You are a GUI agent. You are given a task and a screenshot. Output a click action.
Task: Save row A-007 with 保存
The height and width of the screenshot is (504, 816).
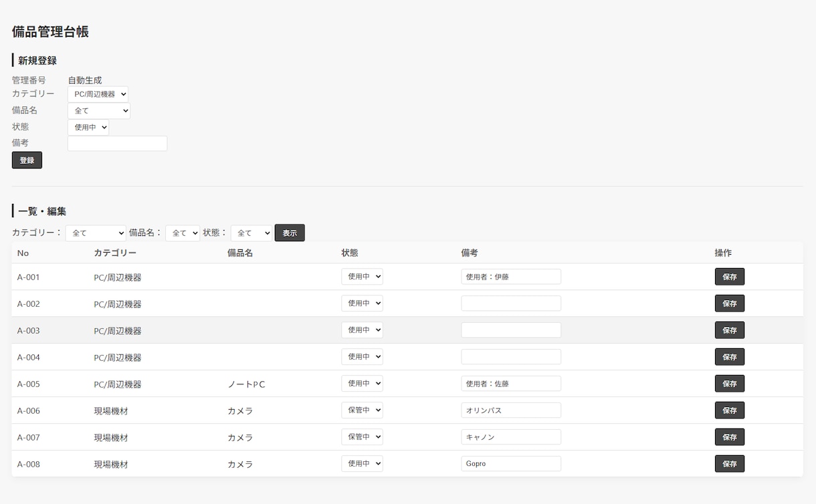click(x=730, y=437)
